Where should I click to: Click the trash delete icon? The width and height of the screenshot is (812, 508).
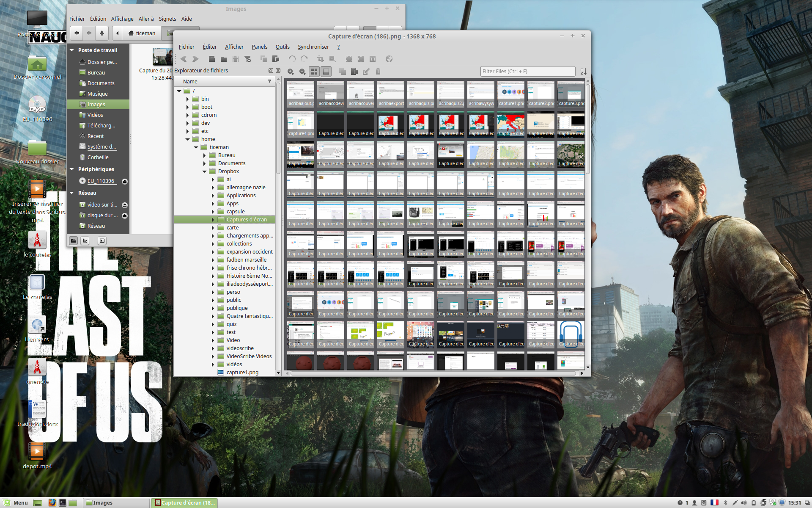click(378, 72)
